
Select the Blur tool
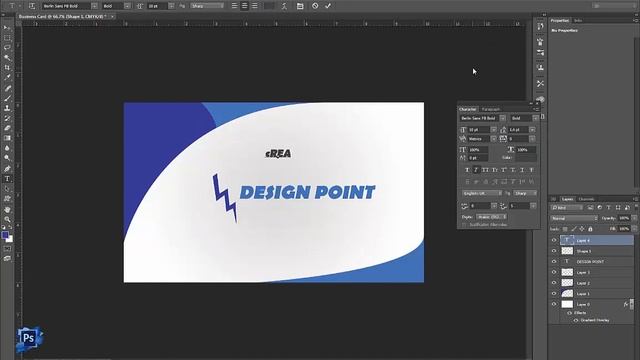click(x=7, y=148)
